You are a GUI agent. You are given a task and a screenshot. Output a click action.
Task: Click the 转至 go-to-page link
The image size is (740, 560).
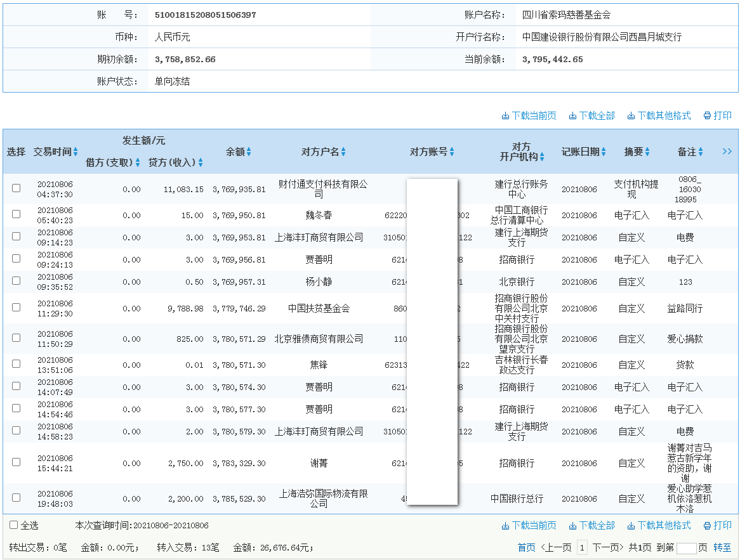click(x=722, y=547)
